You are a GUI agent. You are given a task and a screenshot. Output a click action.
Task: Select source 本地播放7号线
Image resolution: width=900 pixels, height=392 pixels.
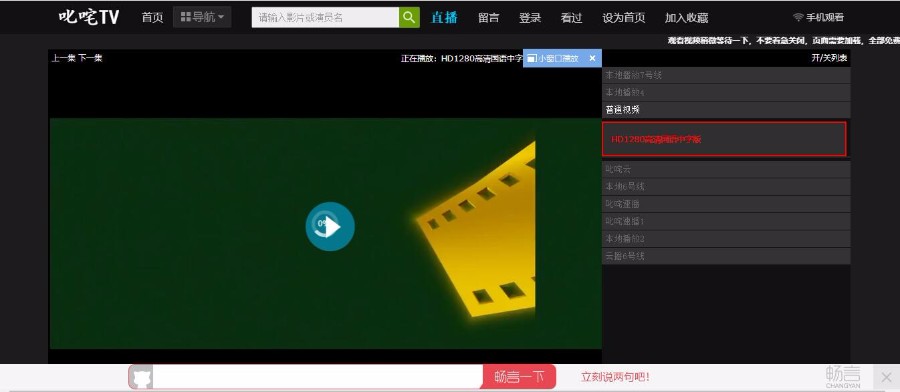pyautogui.click(x=726, y=75)
